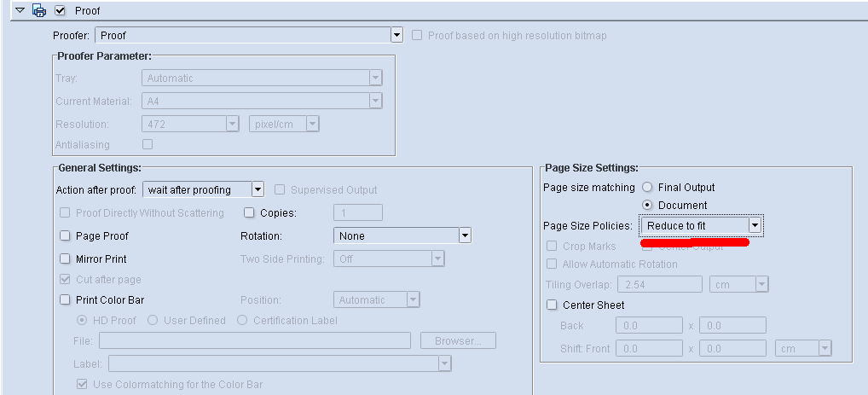
Task: Select the HD Proof radio button
Action: point(83,320)
